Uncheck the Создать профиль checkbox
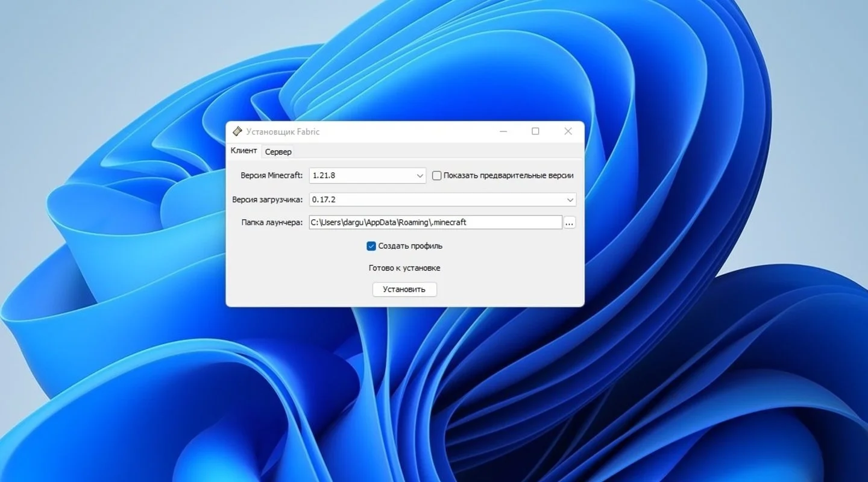The image size is (868, 482). pos(371,246)
